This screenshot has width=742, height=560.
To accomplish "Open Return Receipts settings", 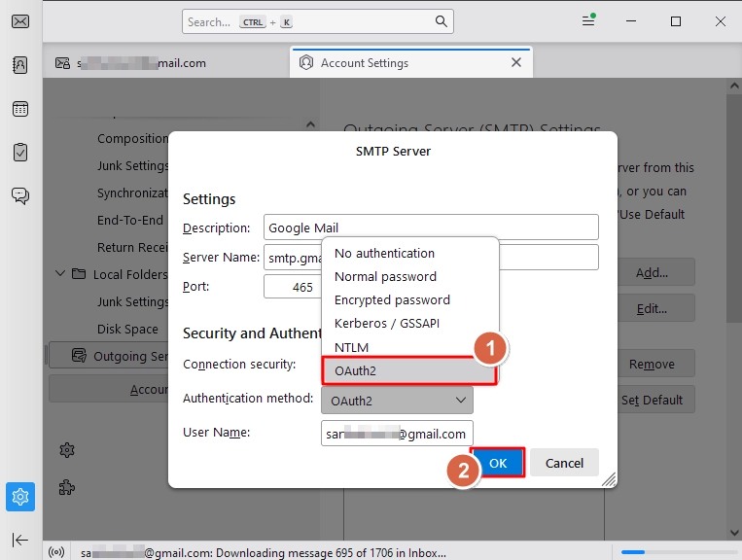I will click(132, 247).
